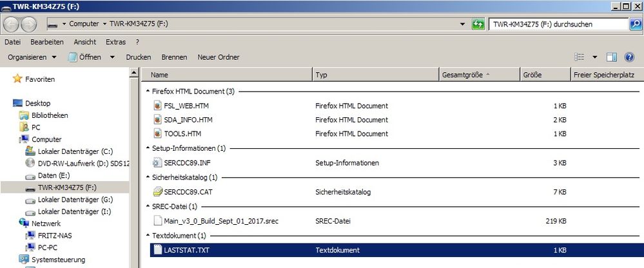Viewport: 644px width, 268px height.
Task: Select Main_v3_0_Build_Sept_01_2017.srec file name
Action: coord(221,221)
